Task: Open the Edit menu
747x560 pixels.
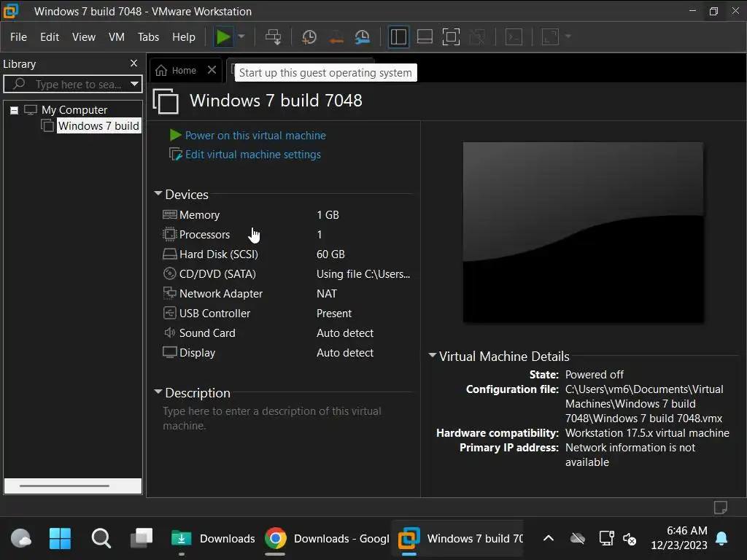Action: point(50,36)
